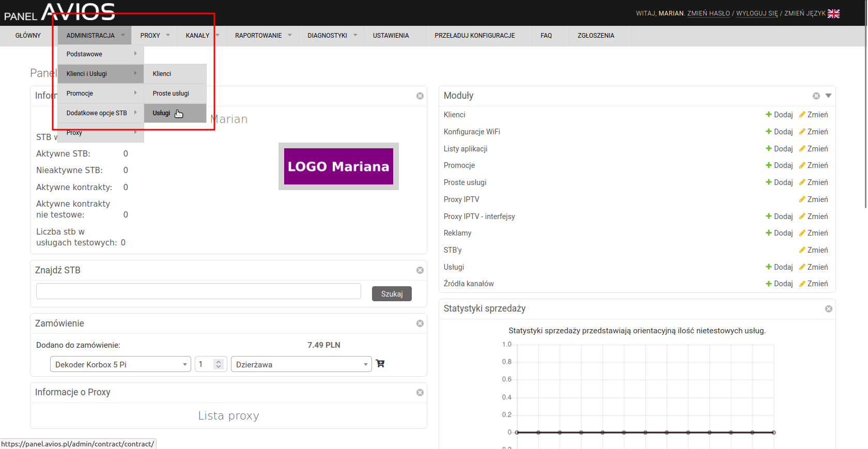Click Zmień pencil icon for STB'y
Viewport: 868px width, 449px height.
click(802, 250)
